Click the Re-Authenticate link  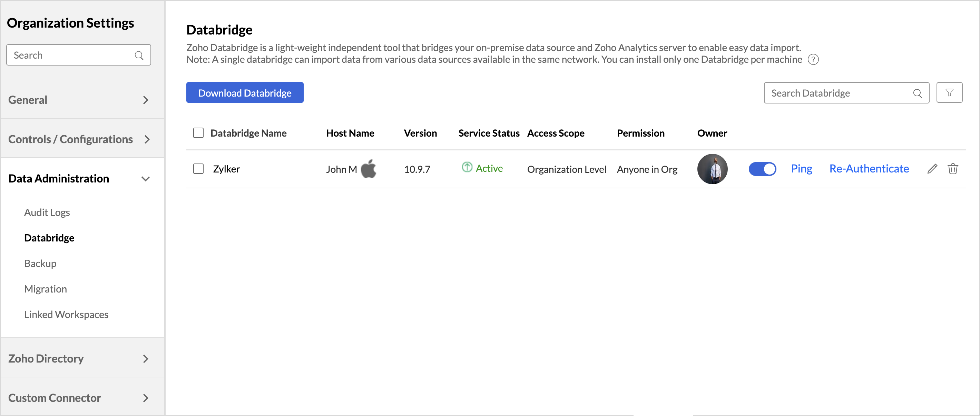point(869,169)
